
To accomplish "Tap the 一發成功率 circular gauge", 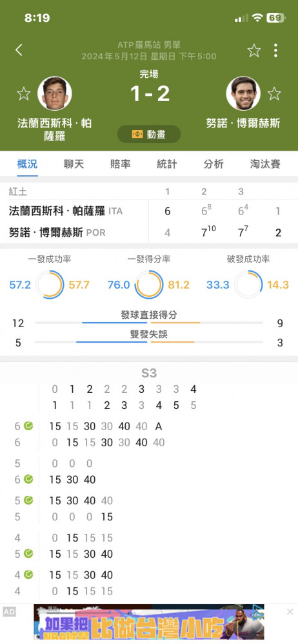I will (50, 284).
